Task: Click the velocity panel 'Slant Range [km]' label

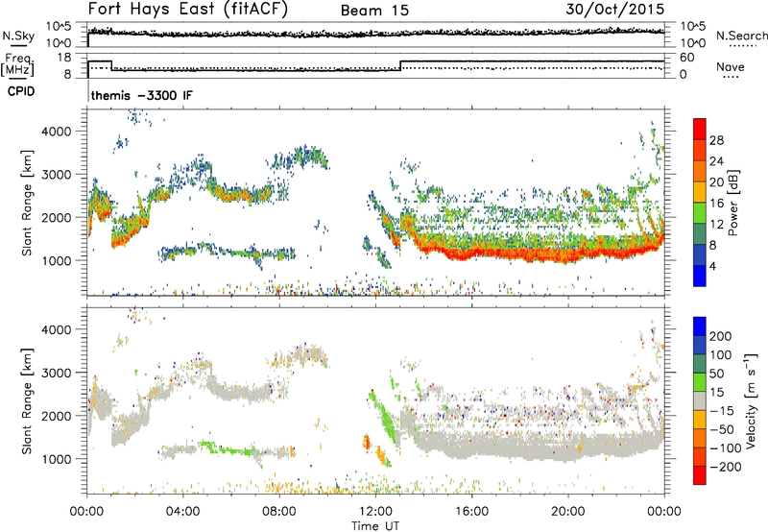Action: (27, 400)
